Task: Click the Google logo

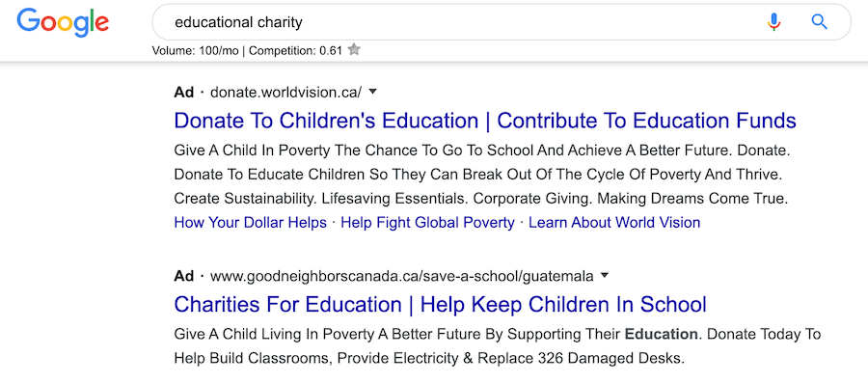Action: pos(63,23)
